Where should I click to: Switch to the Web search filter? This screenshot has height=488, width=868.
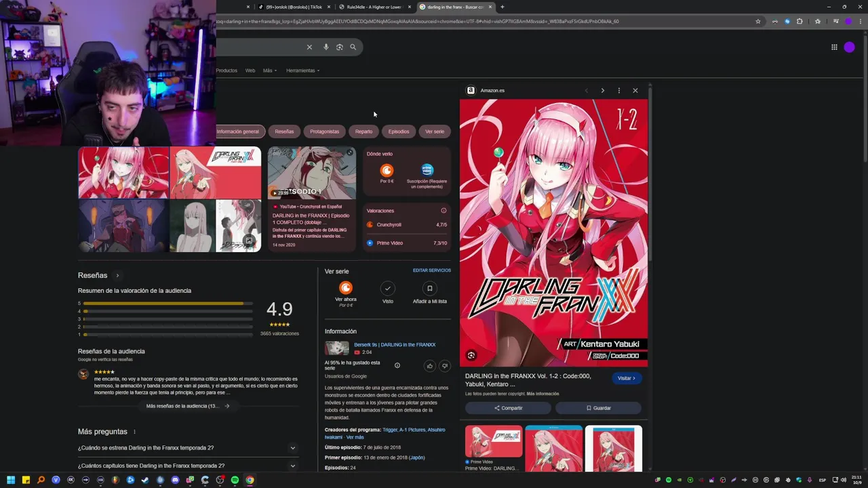[x=250, y=70]
